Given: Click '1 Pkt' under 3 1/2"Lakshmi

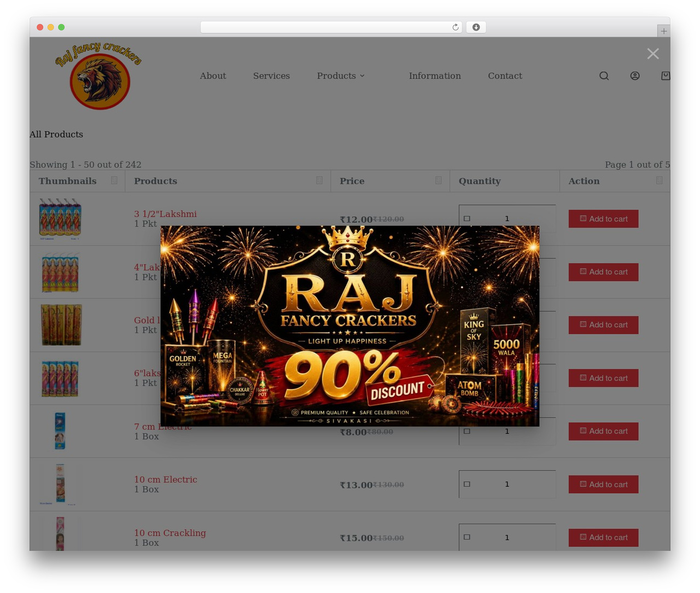Looking at the screenshot, I should [145, 224].
